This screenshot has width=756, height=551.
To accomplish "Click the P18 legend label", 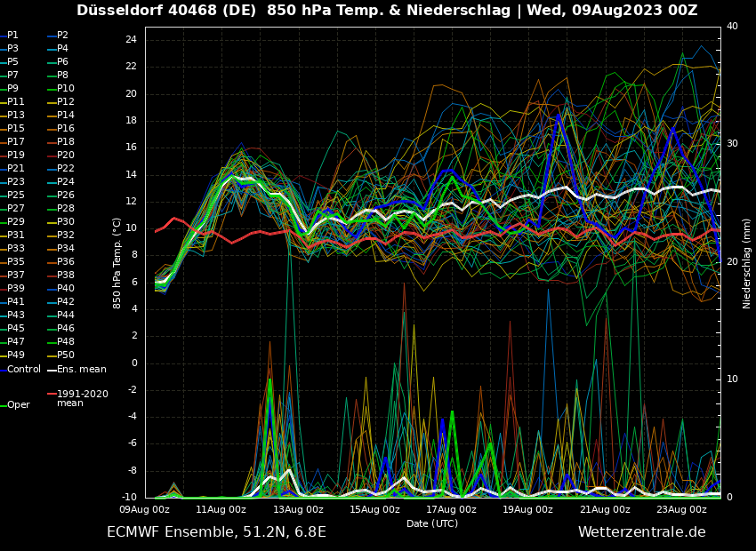I will pyautogui.click(x=66, y=142).
